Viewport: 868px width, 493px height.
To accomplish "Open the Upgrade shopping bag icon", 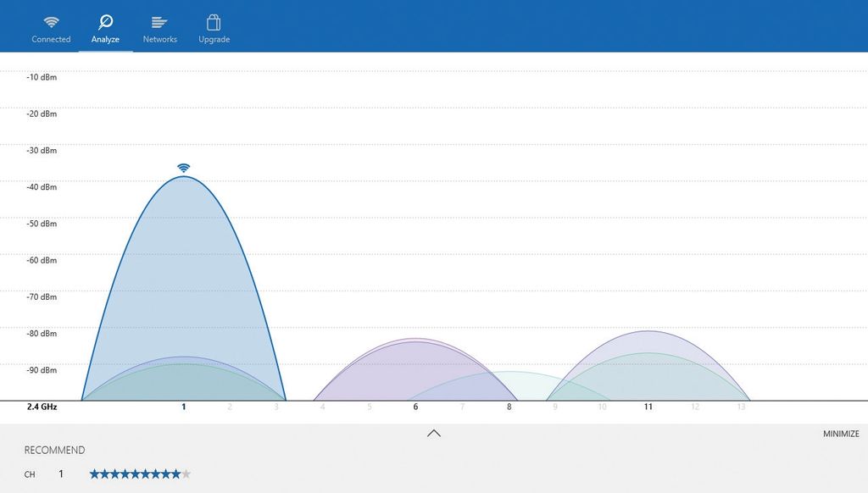I will 214,22.
